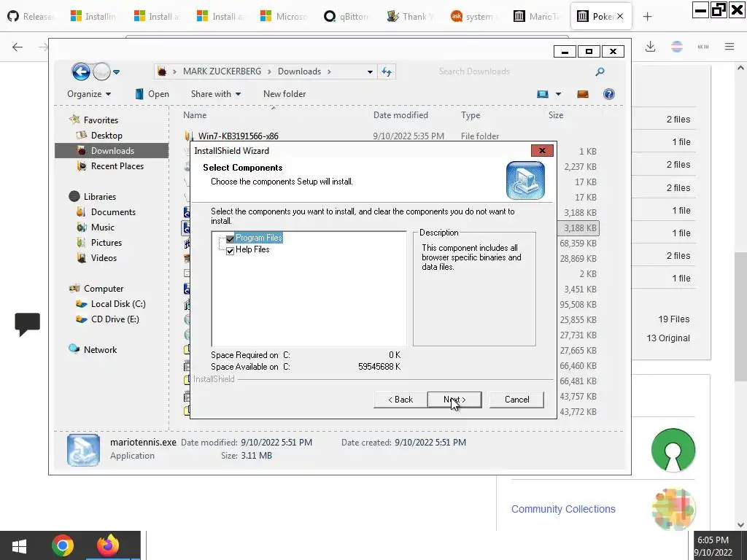Click the refresh icon beside address bar

(387, 72)
